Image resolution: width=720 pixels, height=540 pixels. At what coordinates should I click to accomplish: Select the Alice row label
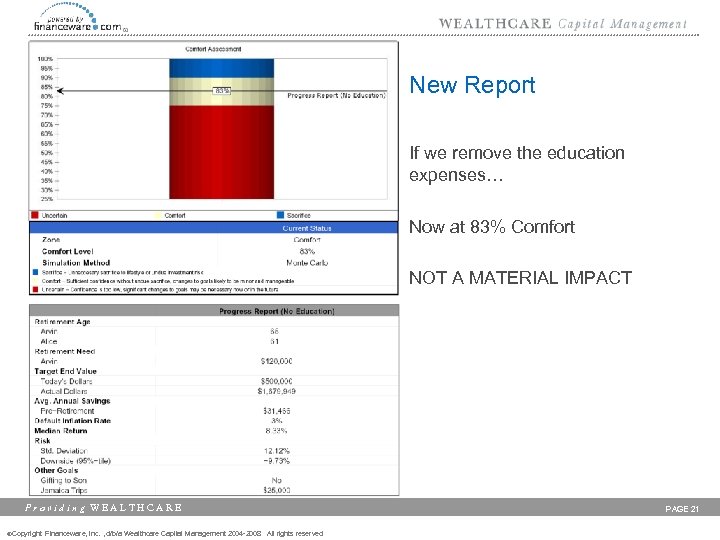pyautogui.click(x=49, y=342)
